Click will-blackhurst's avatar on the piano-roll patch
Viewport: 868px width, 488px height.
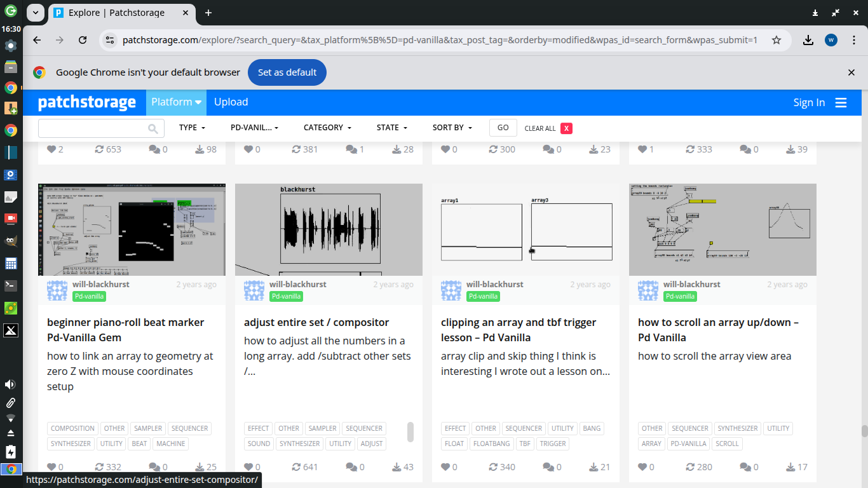click(57, 290)
